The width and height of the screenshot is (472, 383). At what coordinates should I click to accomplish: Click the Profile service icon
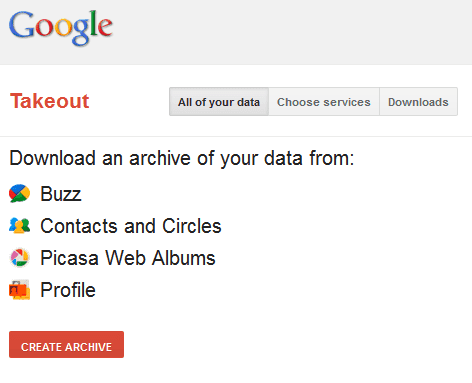point(19,290)
